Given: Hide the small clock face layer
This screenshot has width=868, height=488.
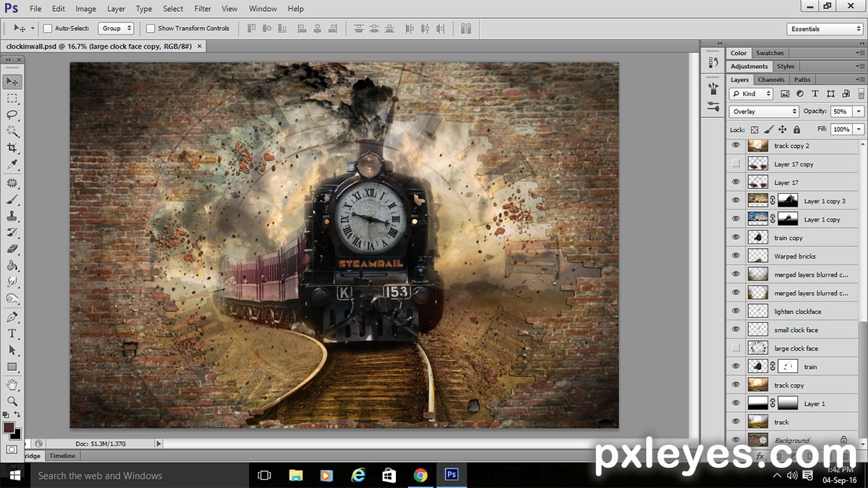Looking at the screenshot, I should click(x=736, y=330).
